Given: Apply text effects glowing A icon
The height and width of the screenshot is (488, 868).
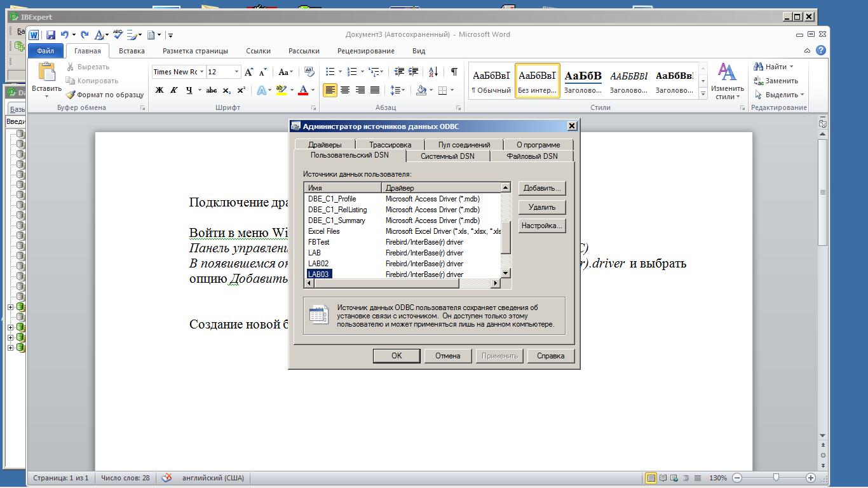Looking at the screenshot, I should pyautogui.click(x=261, y=90).
